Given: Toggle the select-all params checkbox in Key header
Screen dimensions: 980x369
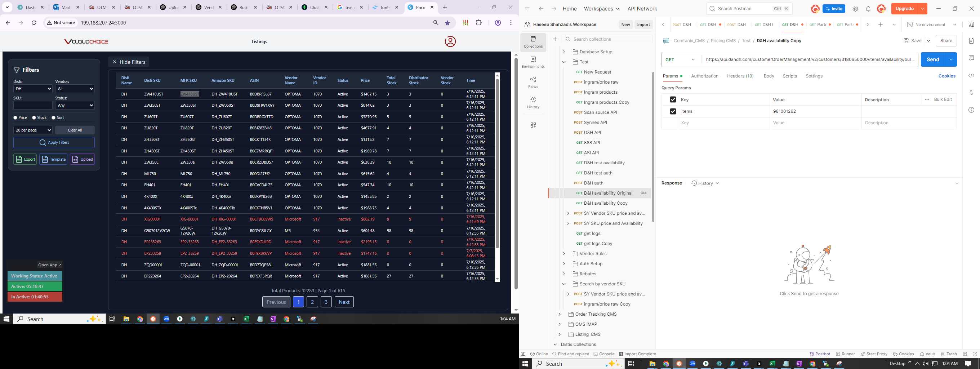Looking at the screenshot, I should pos(673,100).
